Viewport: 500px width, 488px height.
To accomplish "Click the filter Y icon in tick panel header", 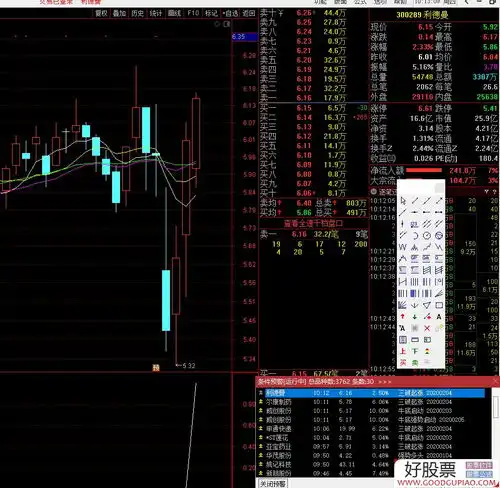I will pos(486,192).
